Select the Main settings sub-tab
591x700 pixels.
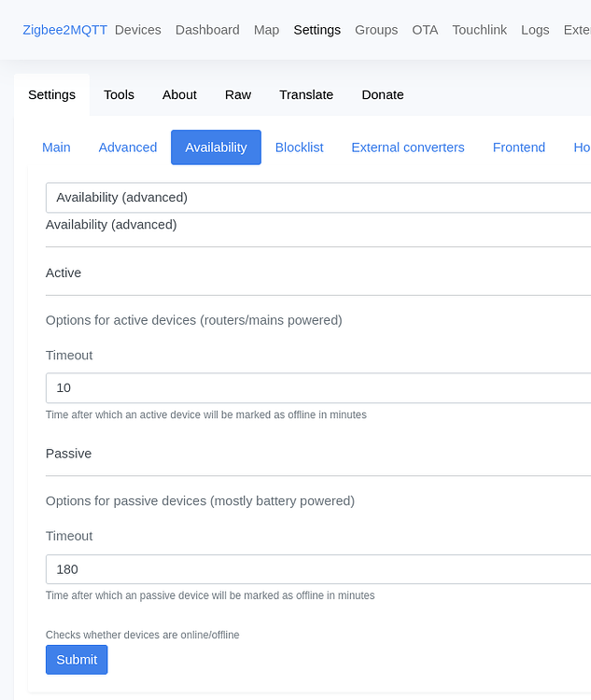tap(56, 147)
